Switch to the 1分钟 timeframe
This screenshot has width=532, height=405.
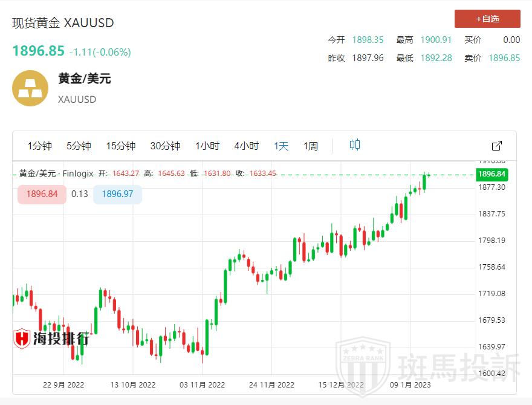pos(40,146)
